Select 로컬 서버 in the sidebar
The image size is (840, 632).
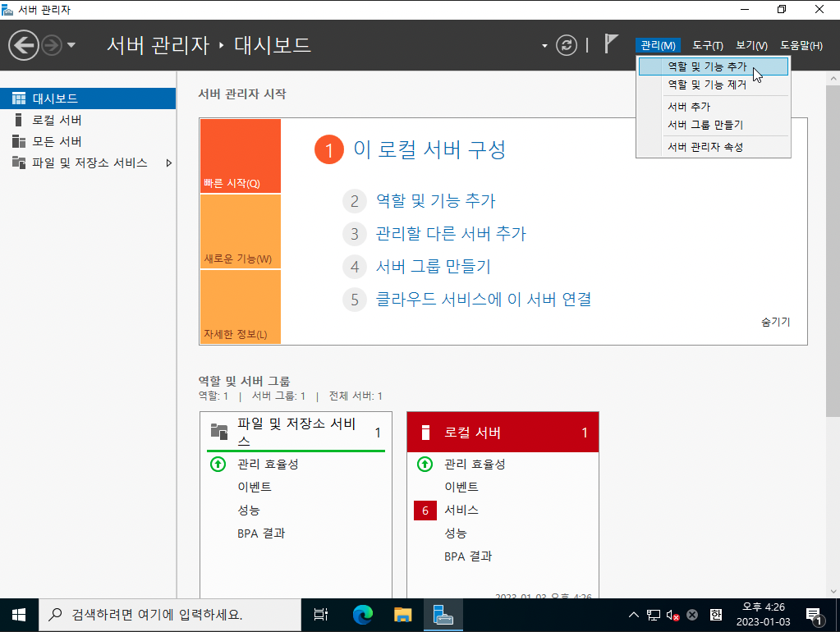[88, 120]
